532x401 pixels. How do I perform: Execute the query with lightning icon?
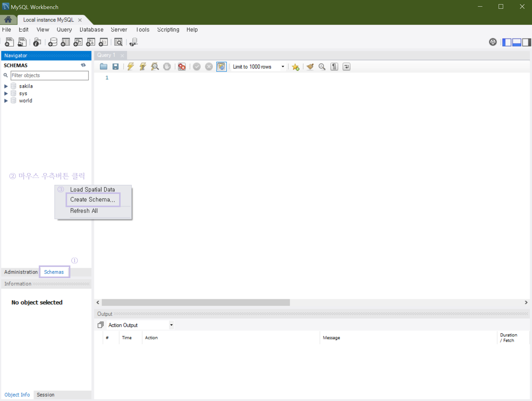pos(131,67)
